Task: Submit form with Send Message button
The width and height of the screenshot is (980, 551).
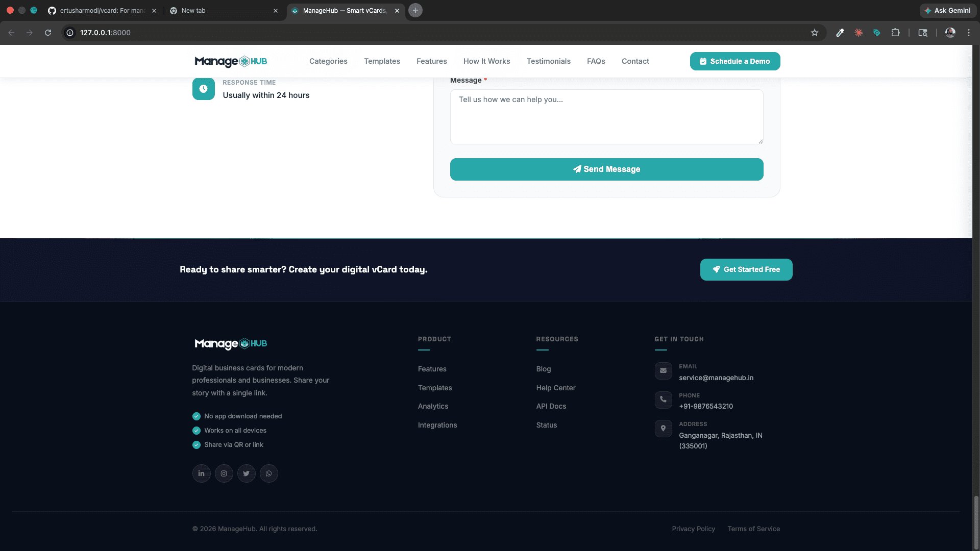Action: [607, 169]
